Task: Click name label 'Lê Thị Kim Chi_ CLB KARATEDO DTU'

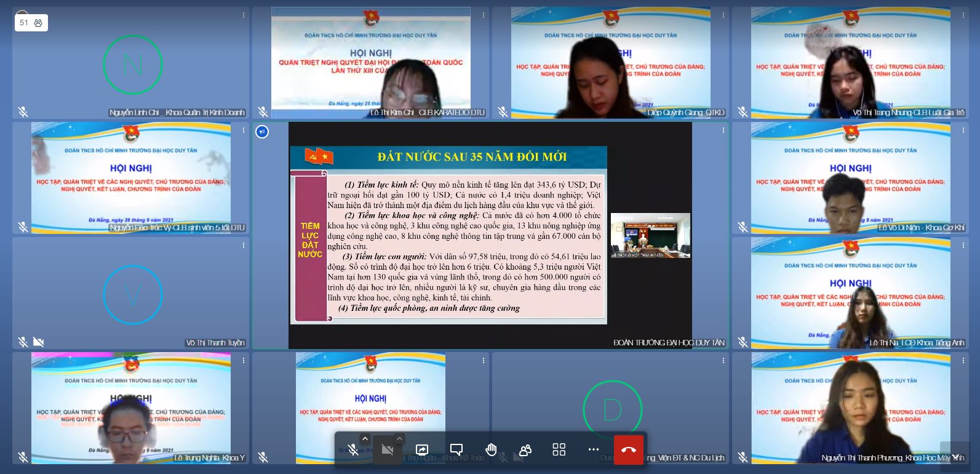Action: [428, 113]
